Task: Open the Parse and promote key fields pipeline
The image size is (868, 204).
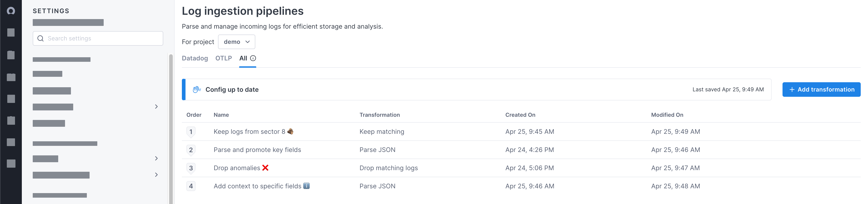Action: pyautogui.click(x=257, y=150)
